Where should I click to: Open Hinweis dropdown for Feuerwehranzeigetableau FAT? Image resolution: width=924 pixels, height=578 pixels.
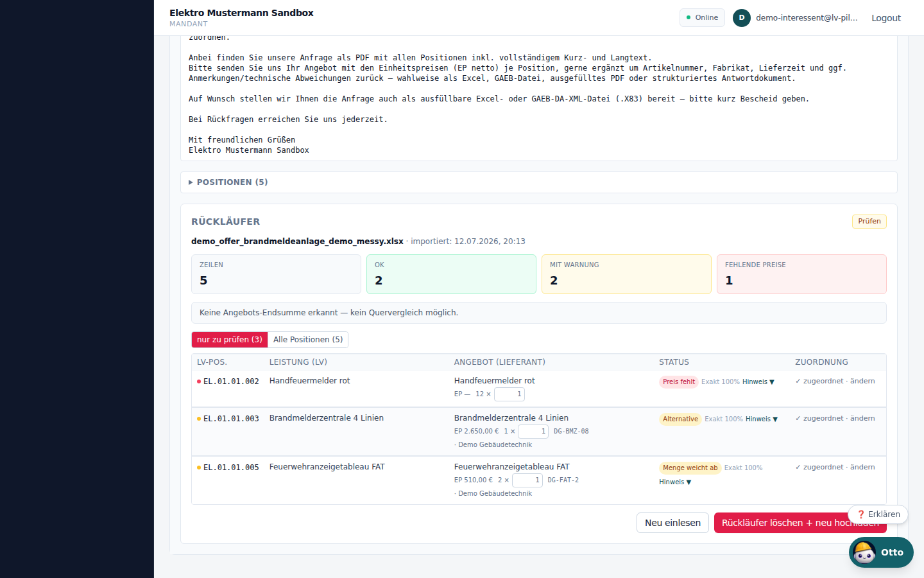[x=675, y=482]
